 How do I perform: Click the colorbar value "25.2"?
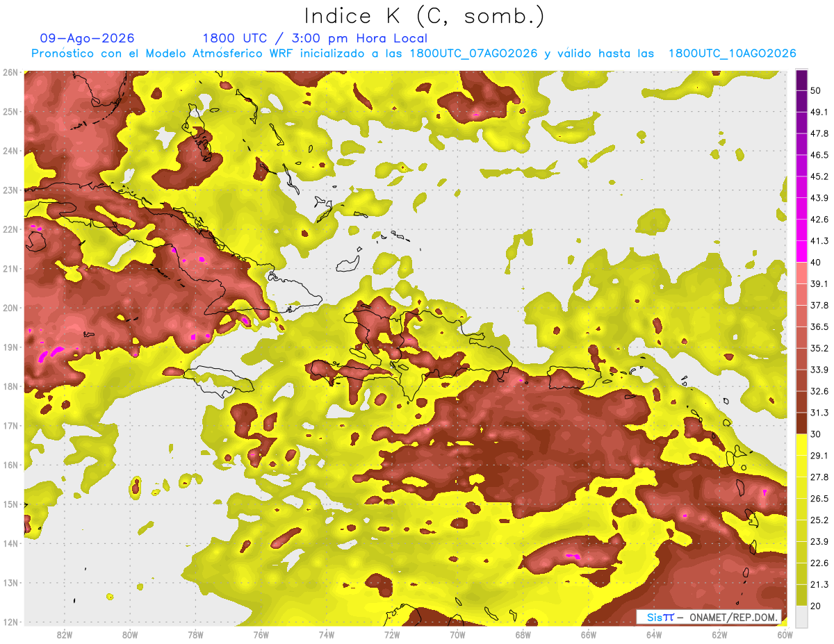819,520
